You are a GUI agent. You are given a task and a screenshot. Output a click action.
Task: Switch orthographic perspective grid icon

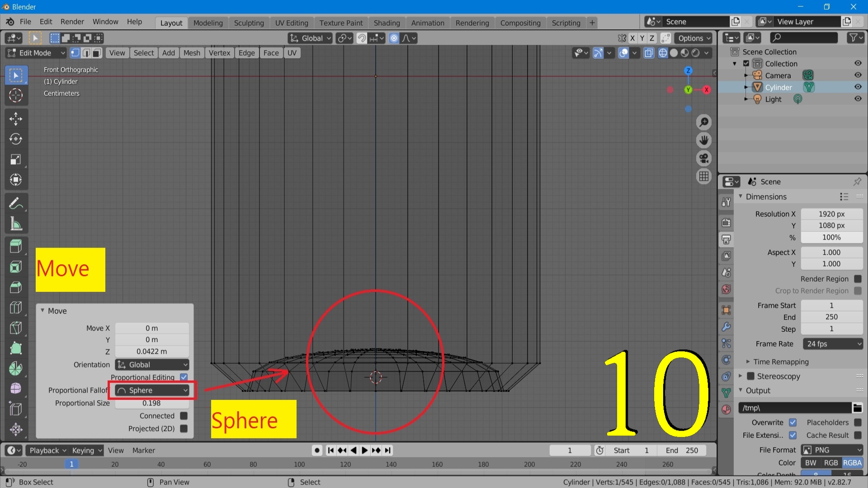coord(704,177)
